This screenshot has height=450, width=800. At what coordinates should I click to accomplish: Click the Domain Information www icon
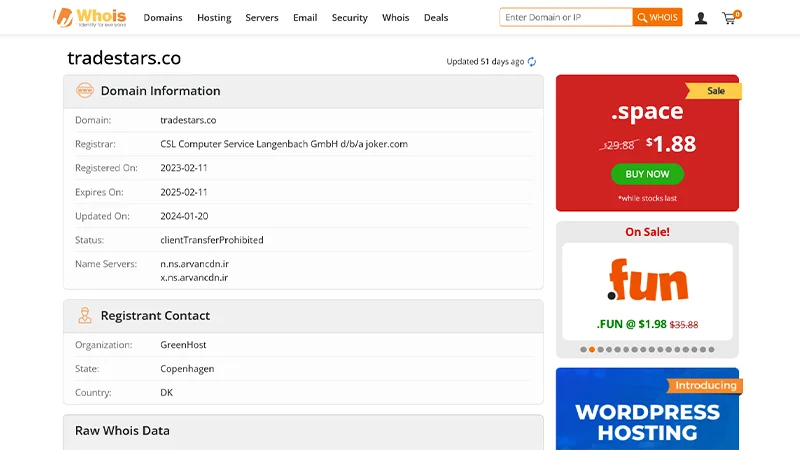coord(85,91)
